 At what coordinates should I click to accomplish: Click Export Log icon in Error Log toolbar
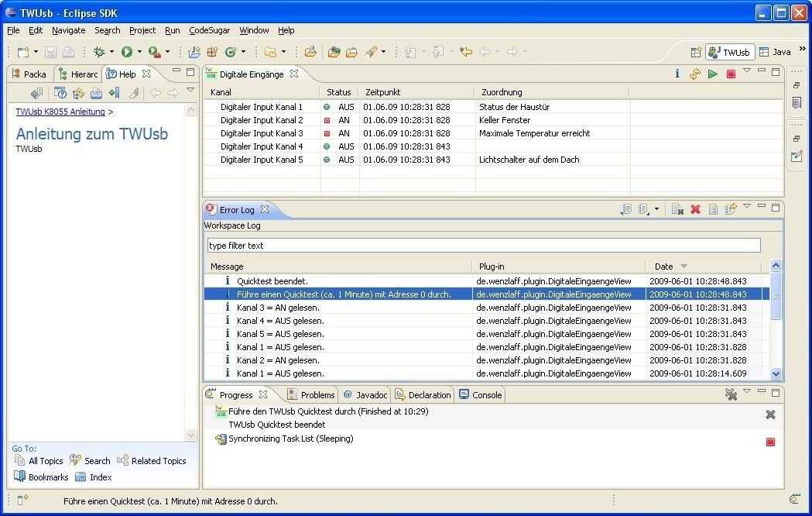pos(626,209)
